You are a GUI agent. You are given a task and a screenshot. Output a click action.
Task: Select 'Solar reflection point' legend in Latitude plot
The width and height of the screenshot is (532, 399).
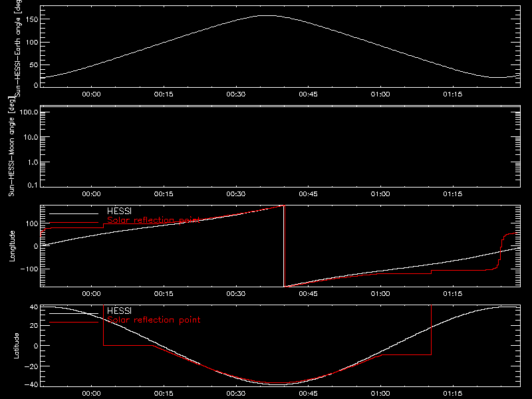coord(154,320)
